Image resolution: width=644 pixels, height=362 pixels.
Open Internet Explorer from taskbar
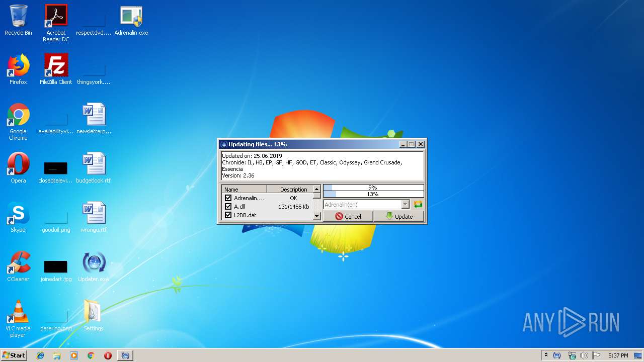pos(40,355)
